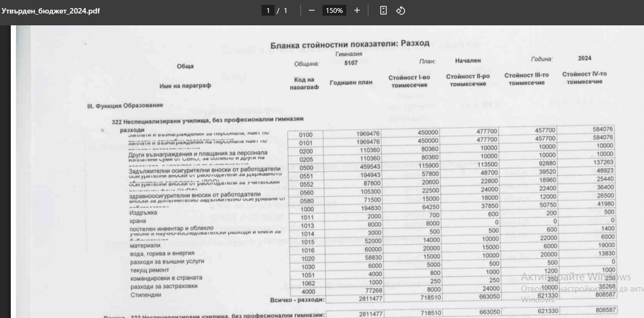Click the Стипендии annual plan value 77268
644x318 pixels.
click(374, 292)
